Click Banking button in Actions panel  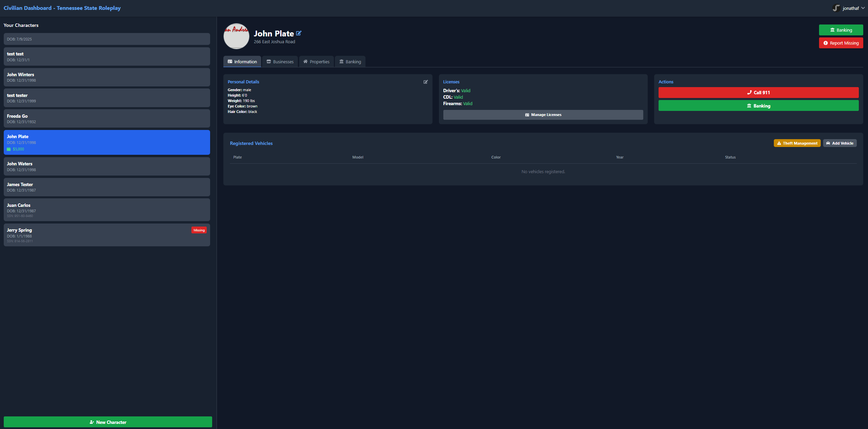(x=758, y=106)
